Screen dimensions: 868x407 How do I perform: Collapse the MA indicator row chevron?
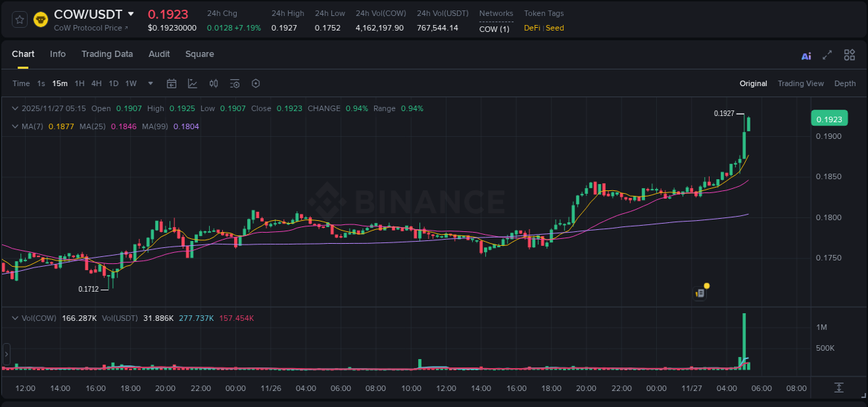[15, 126]
